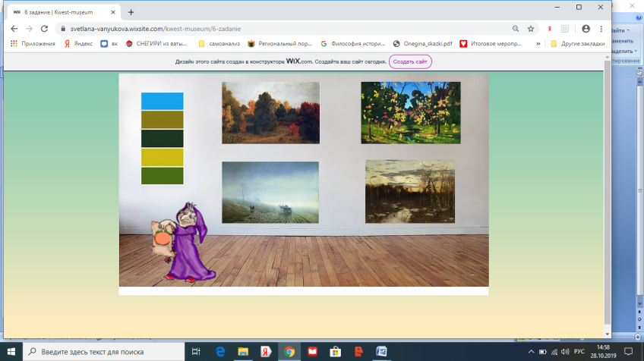Screen dimensions: 644x361
Task: Open PowerPoint from the taskbar
Action: (358, 352)
